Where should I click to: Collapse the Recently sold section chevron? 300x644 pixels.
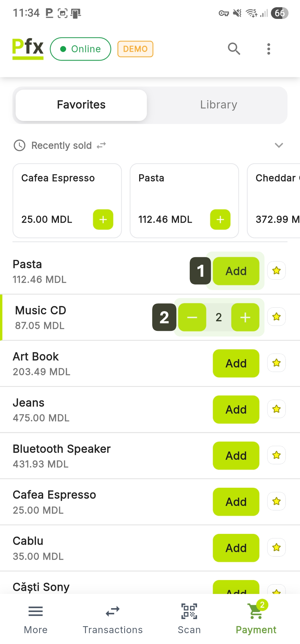(279, 145)
